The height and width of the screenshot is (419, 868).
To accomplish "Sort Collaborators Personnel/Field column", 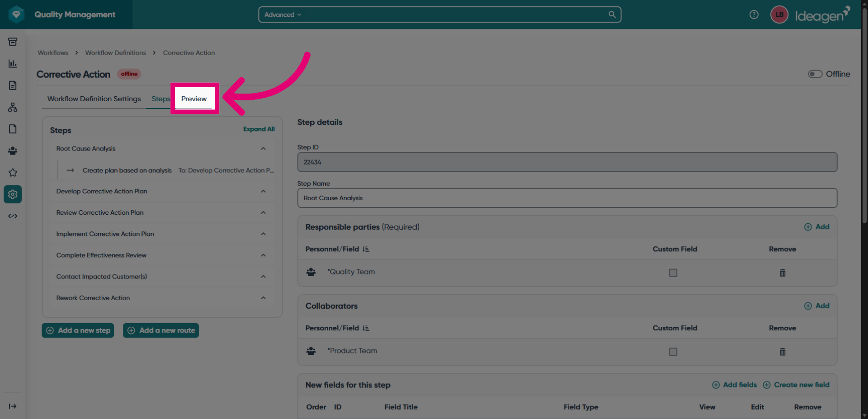I will pyautogui.click(x=366, y=328).
